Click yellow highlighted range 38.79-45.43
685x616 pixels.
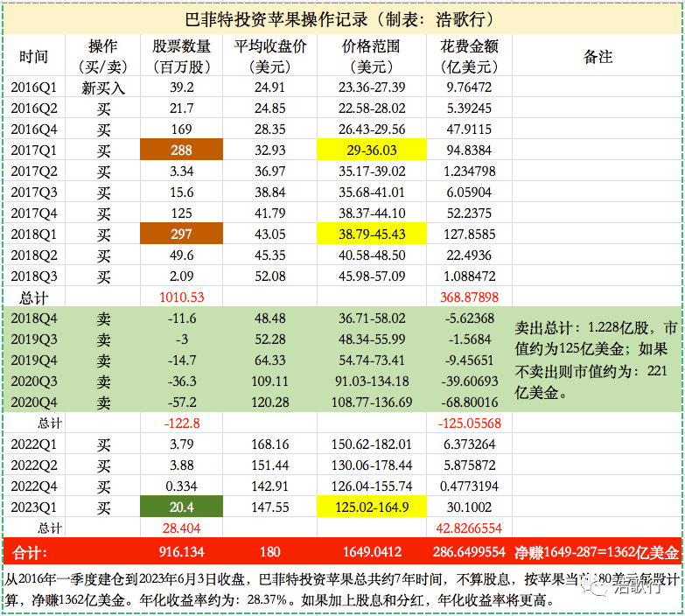(x=372, y=234)
